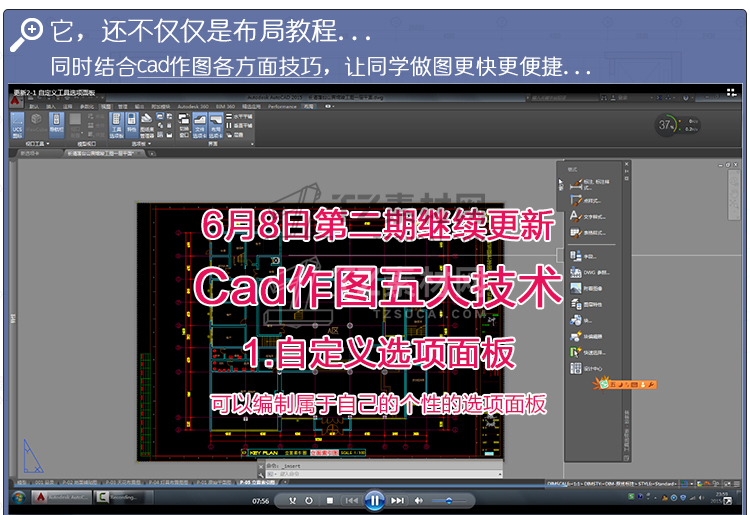The width and height of the screenshot is (750, 515).
Task: Click the video seek progress bar
Action: point(375,486)
